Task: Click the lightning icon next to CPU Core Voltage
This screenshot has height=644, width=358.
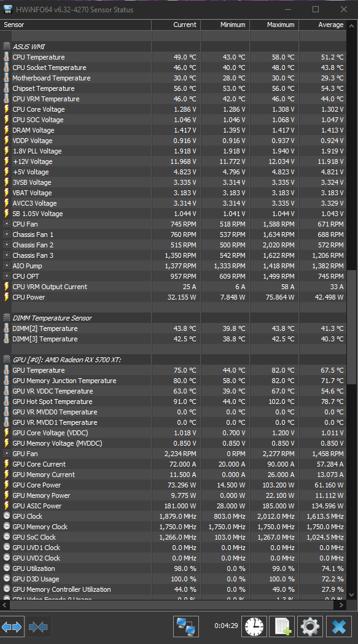Action: click(6, 109)
